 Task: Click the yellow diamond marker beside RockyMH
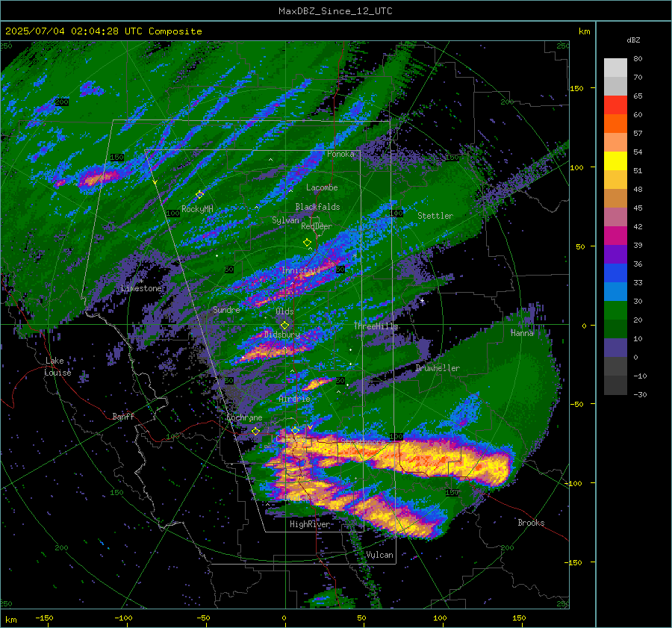(199, 194)
